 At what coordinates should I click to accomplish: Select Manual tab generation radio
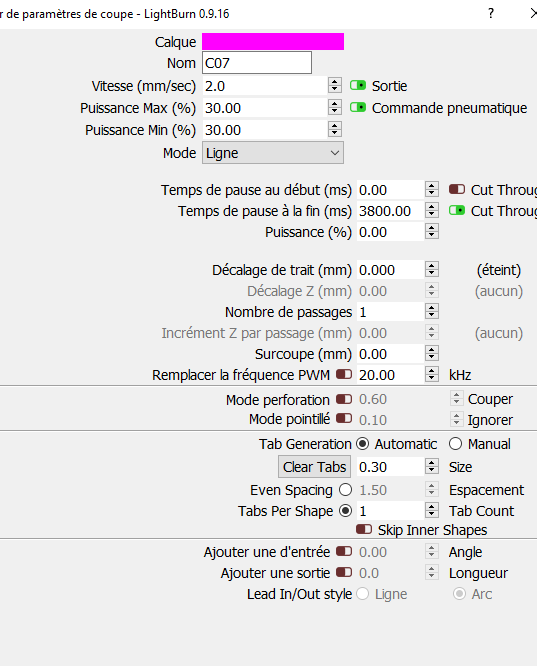pyautogui.click(x=455, y=444)
